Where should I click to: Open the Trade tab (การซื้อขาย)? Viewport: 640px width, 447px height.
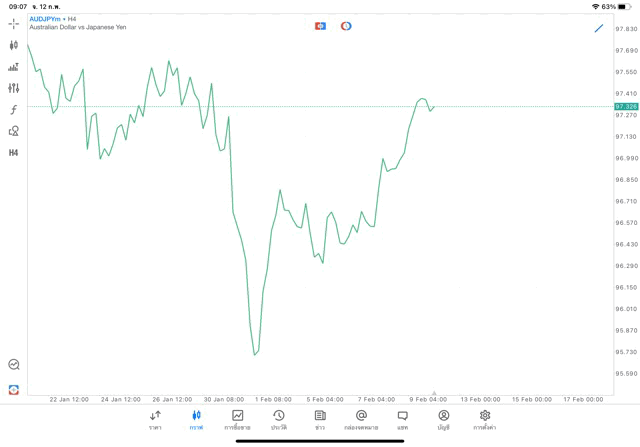(237, 420)
